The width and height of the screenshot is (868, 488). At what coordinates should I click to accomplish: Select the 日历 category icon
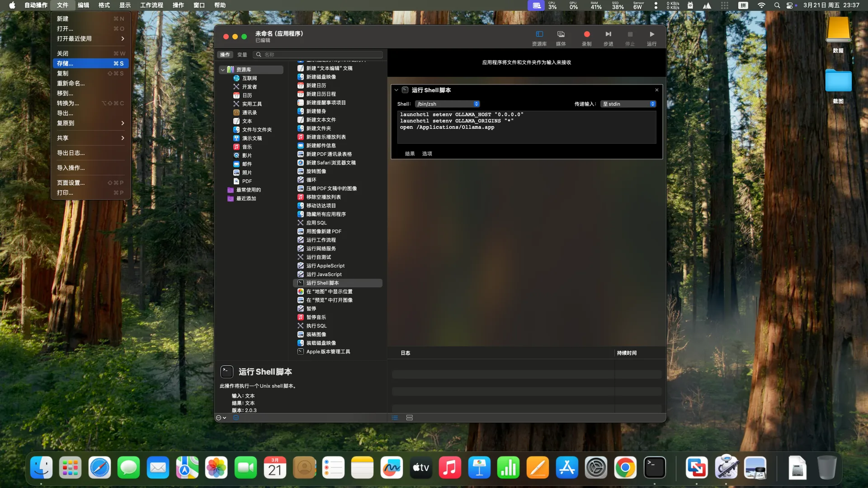click(236, 95)
